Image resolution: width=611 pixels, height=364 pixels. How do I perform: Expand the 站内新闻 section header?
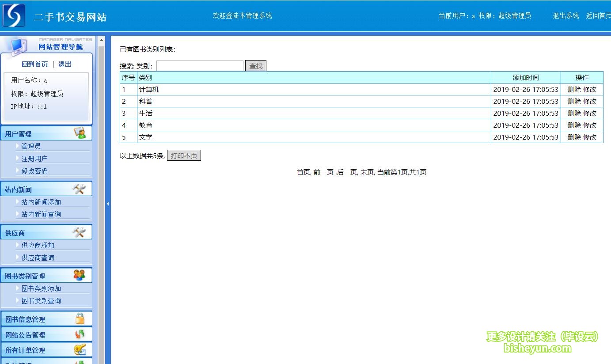tap(46, 189)
